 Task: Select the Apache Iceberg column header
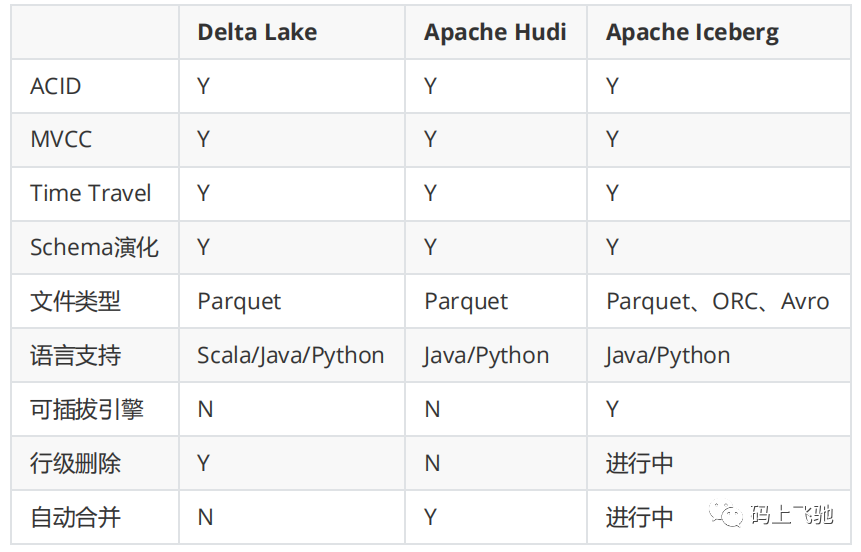(x=692, y=32)
